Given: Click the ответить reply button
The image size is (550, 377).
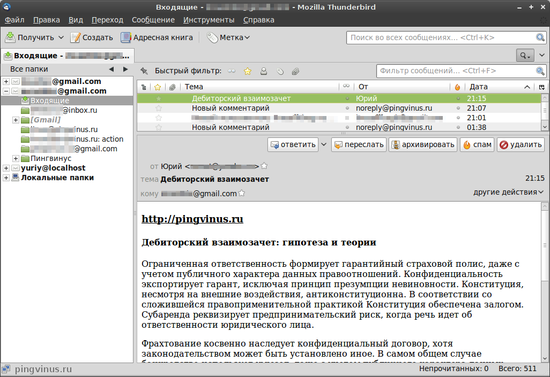Looking at the screenshot, I should point(293,144).
